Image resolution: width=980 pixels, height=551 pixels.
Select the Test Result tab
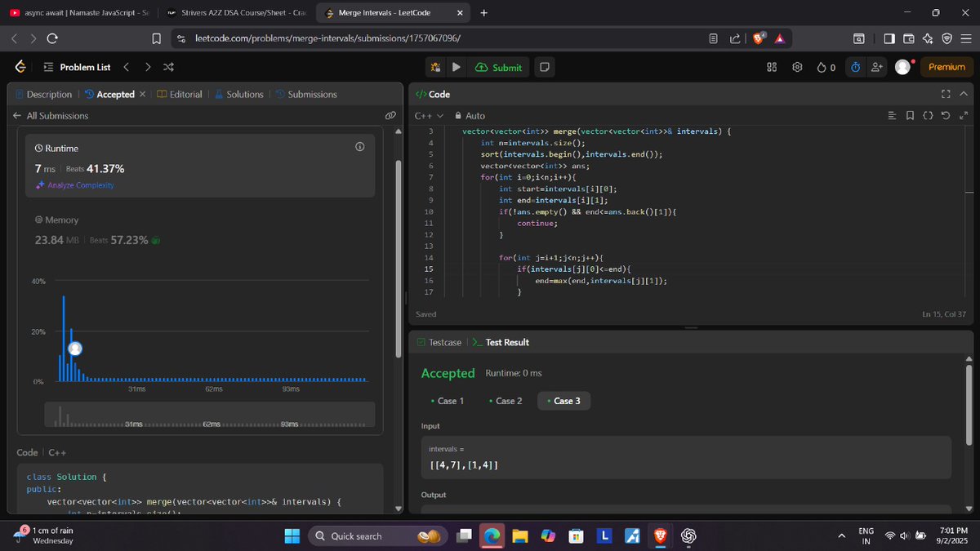tap(501, 343)
